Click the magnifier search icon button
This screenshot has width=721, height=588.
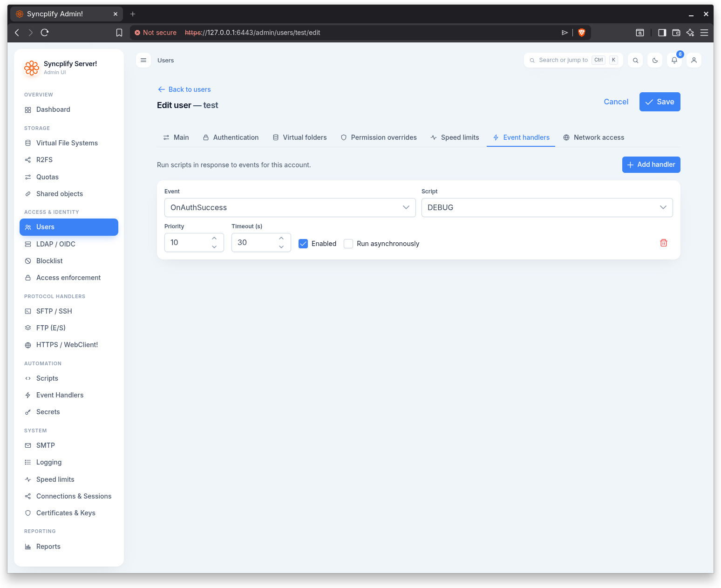click(635, 60)
